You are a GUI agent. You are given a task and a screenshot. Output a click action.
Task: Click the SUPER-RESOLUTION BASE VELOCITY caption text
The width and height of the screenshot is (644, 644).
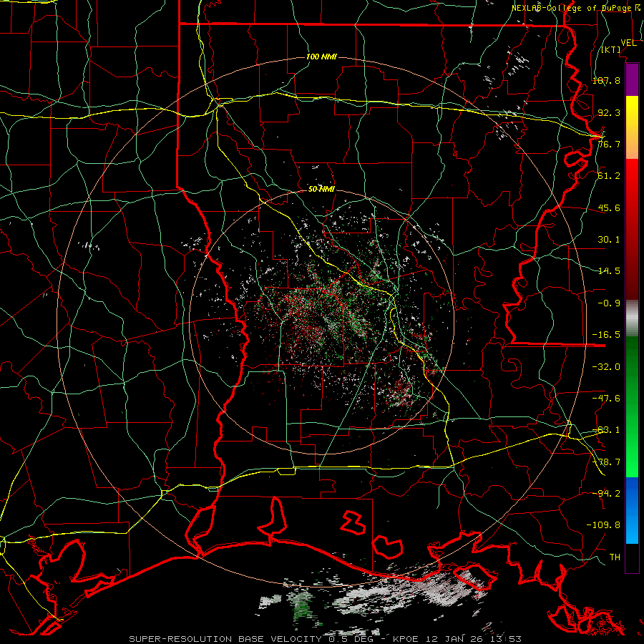pyautogui.click(x=225, y=639)
